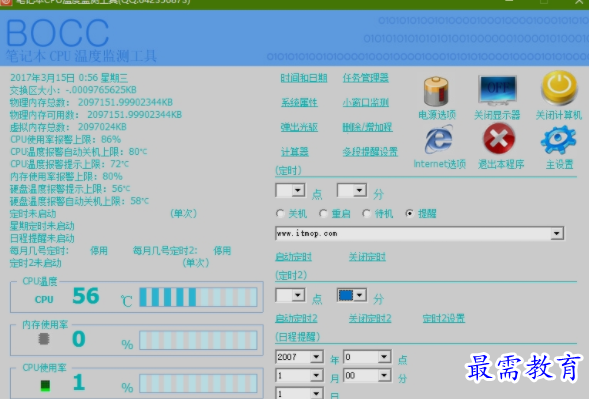This screenshot has height=399, width=589.
Task: Open the 时间和日期 link
Action: pos(304,78)
